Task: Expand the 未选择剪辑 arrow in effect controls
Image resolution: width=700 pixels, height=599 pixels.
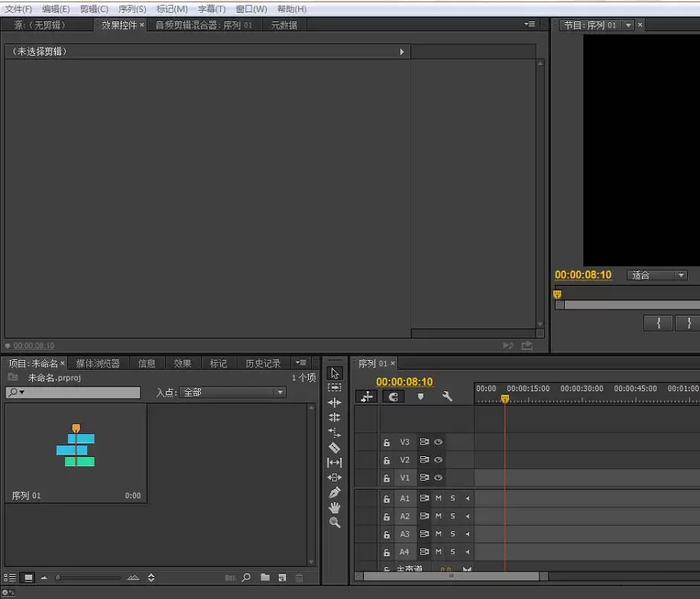Action: [401, 52]
